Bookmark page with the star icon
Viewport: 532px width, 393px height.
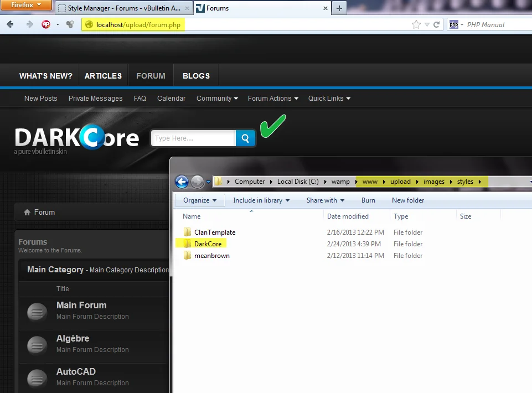coord(416,24)
